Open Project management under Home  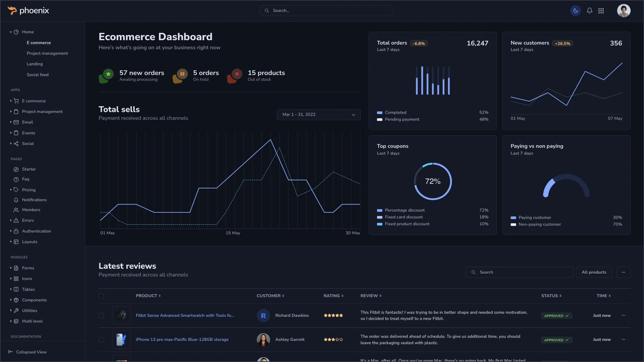click(x=47, y=53)
